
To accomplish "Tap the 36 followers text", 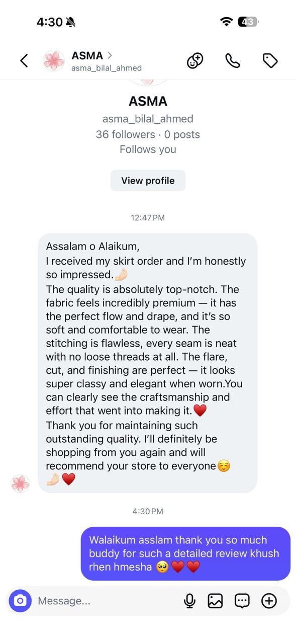I will coord(125,134).
